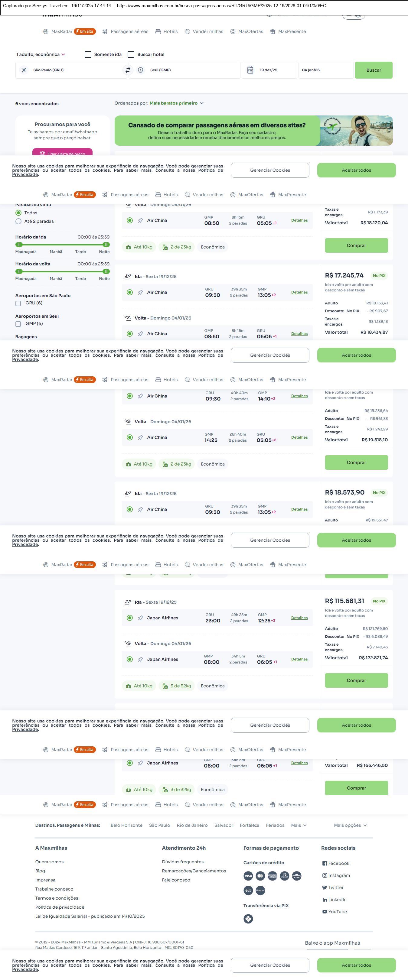Expand the Mais opções footer dropdown

pos(350,825)
